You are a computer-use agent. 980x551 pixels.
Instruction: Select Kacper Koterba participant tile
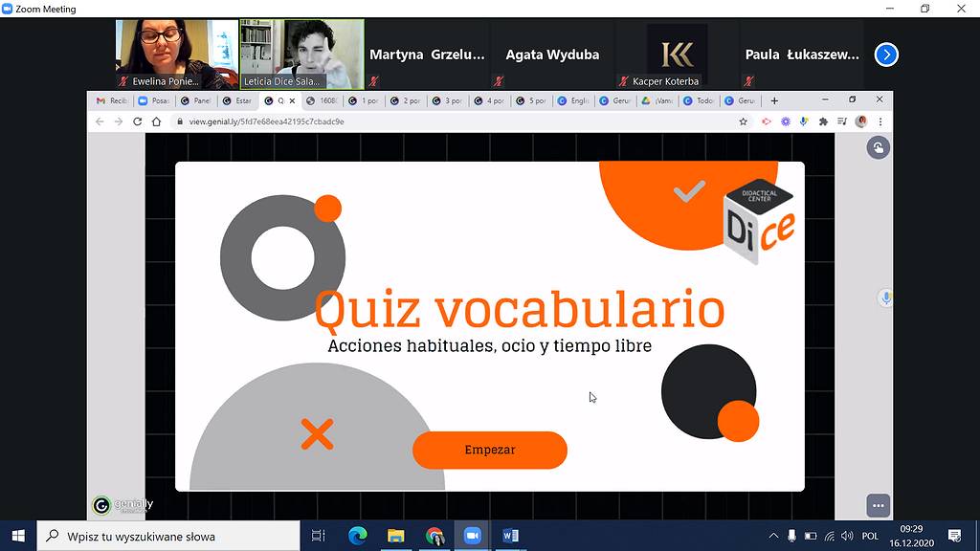(x=677, y=55)
